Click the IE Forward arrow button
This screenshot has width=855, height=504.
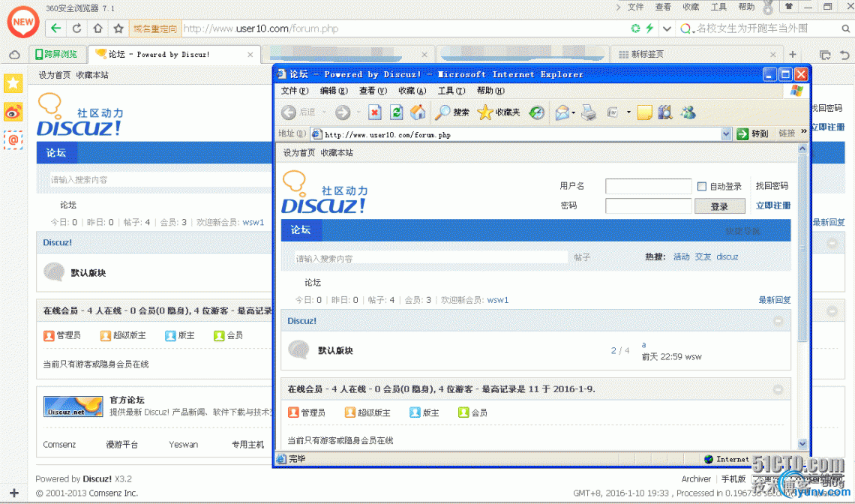tap(343, 112)
